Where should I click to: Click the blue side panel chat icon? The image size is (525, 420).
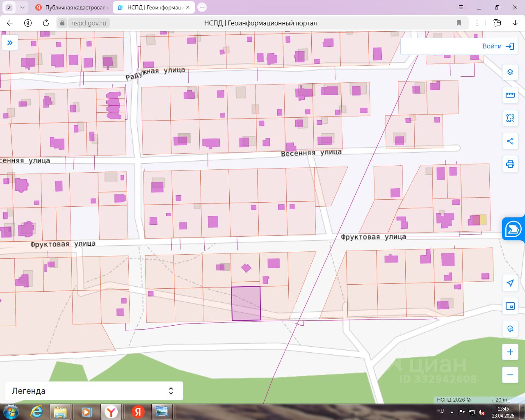[x=514, y=229]
